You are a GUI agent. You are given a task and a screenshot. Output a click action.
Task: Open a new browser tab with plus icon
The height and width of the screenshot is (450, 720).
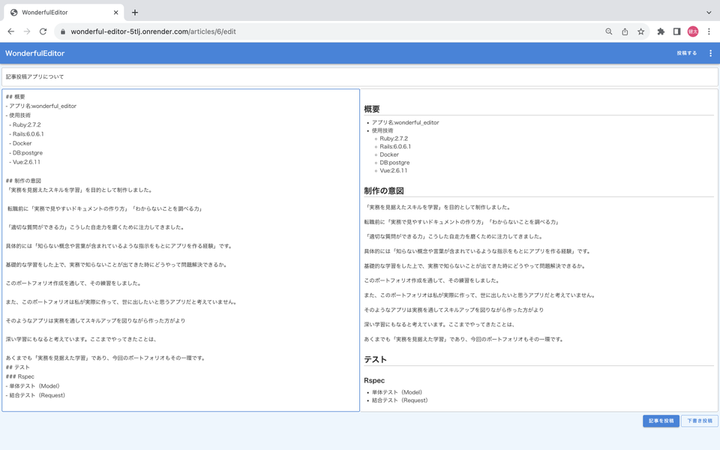pyautogui.click(x=135, y=12)
